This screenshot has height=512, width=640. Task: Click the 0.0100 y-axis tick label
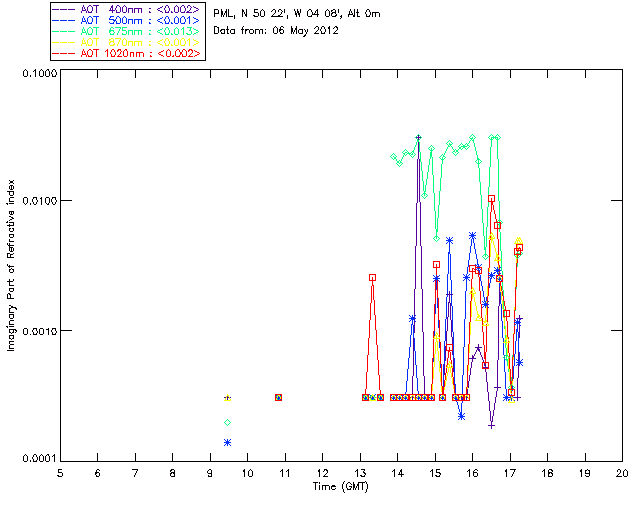pos(37,202)
